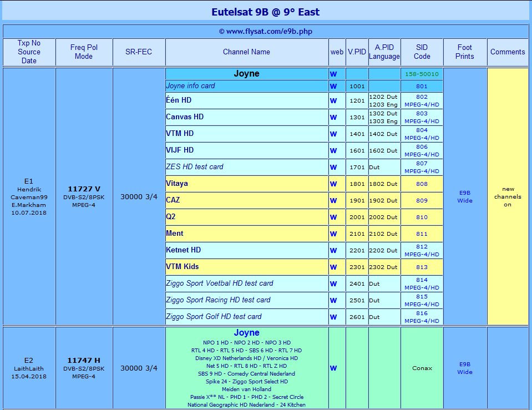Open the W web link for VTM Kids
Viewport: 532px width, 410px height.
coord(333,267)
